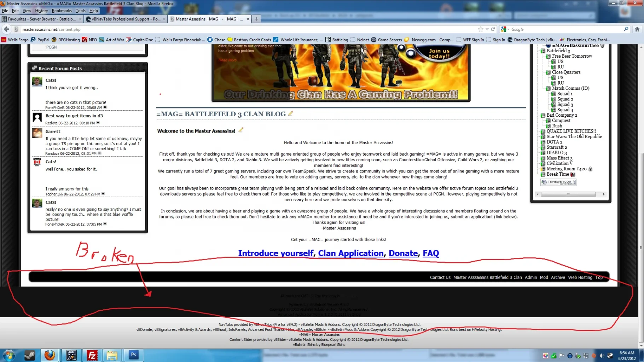644x362 pixels.
Task: Click Admin in the footer bar
Action: tap(530, 277)
